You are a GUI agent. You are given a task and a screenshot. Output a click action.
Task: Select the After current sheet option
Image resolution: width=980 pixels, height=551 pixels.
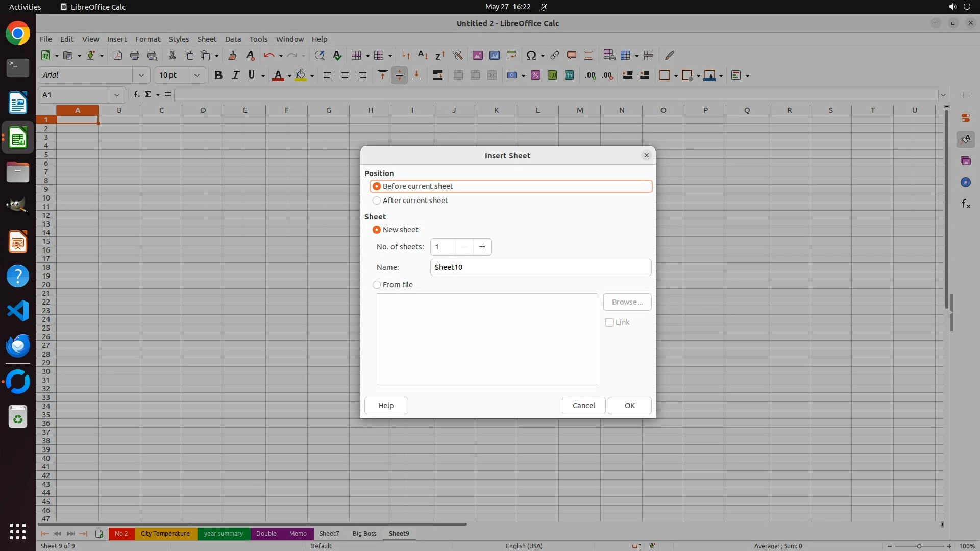[377, 201]
